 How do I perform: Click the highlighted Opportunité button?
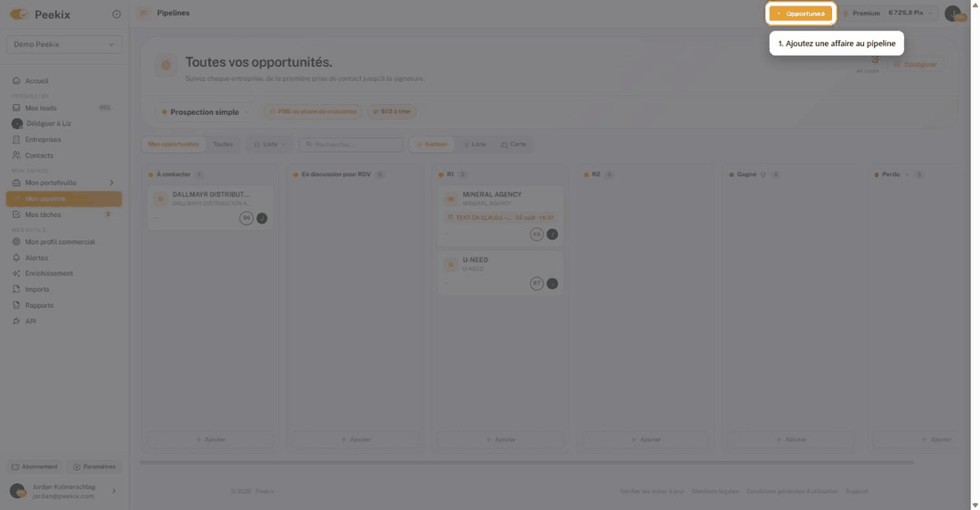(x=801, y=13)
